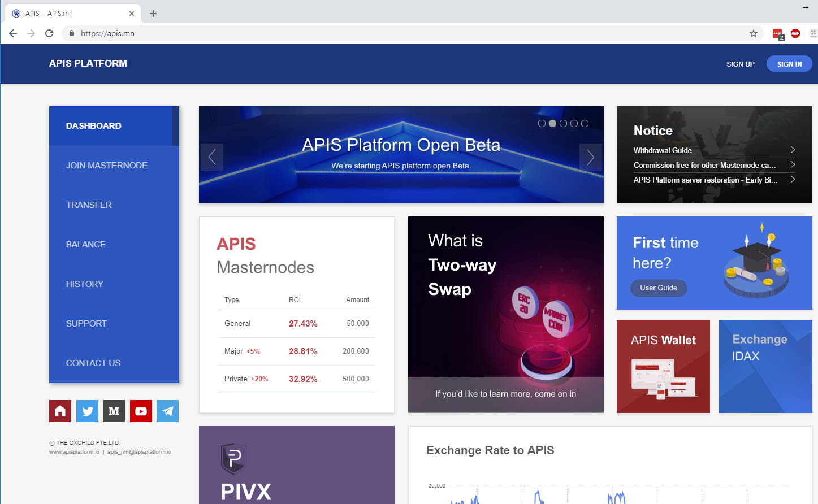Screen dimensions: 818x504
Task: Open the home social icon link
Action: click(60, 411)
